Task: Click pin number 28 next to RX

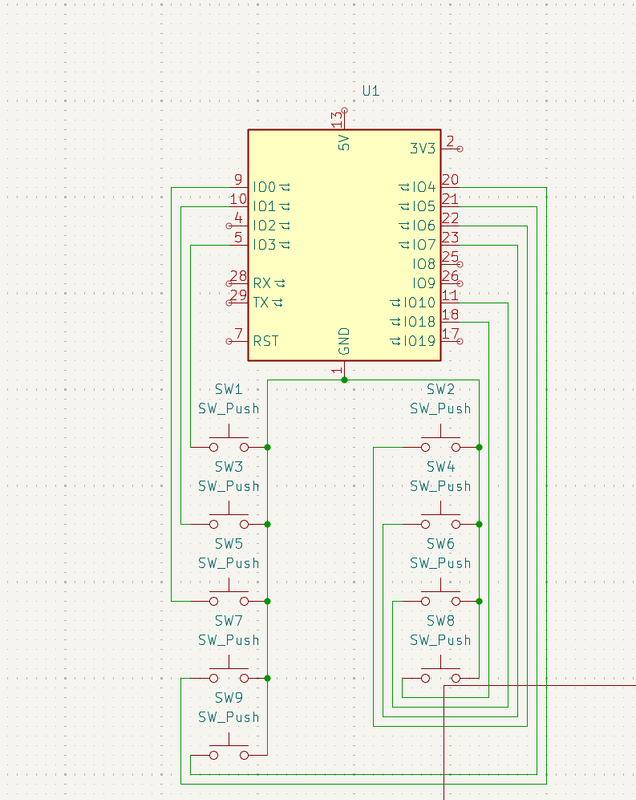Action: tap(238, 276)
